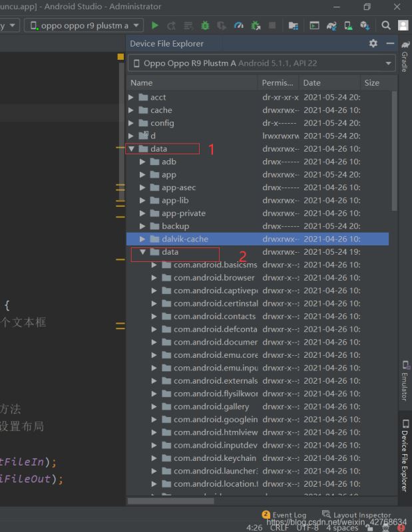This screenshot has width=412, height=532.
Task: Click the file tree horizontal scrollbar
Action: point(171,501)
